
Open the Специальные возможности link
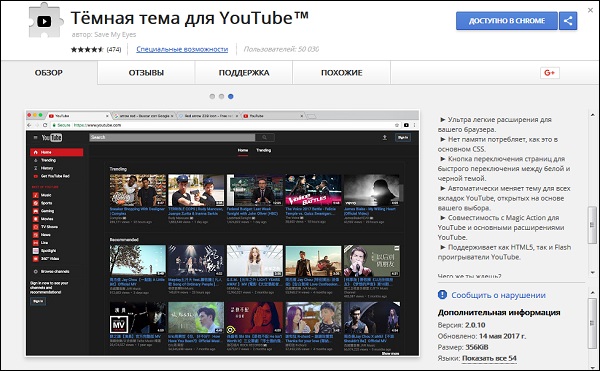[182, 49]
